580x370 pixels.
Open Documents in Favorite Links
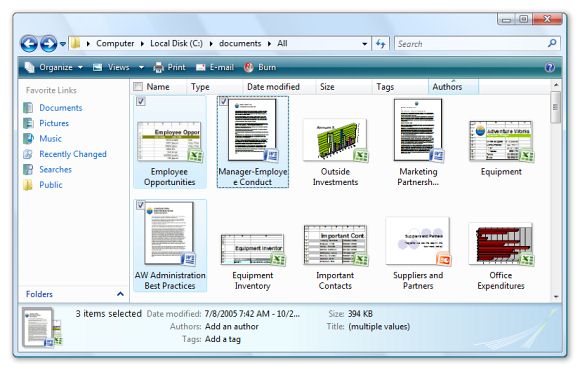[x=53, y=108]
